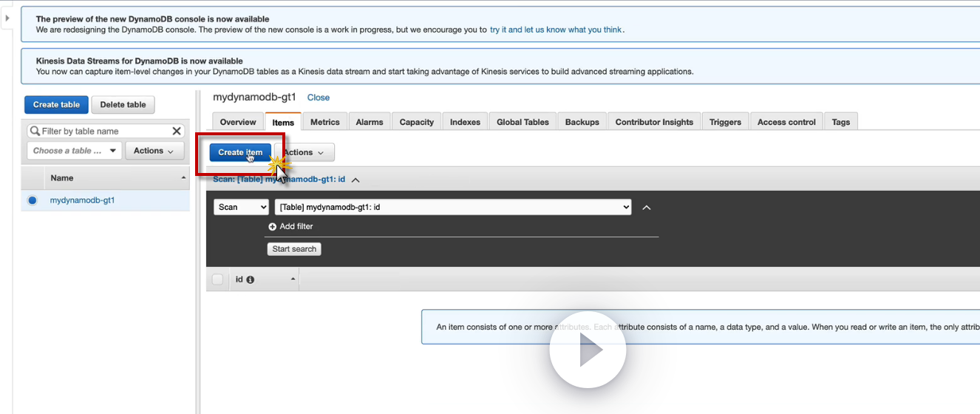
Task: Expand the sidebar Actions dropdown menu
Action: coord(154,151)
